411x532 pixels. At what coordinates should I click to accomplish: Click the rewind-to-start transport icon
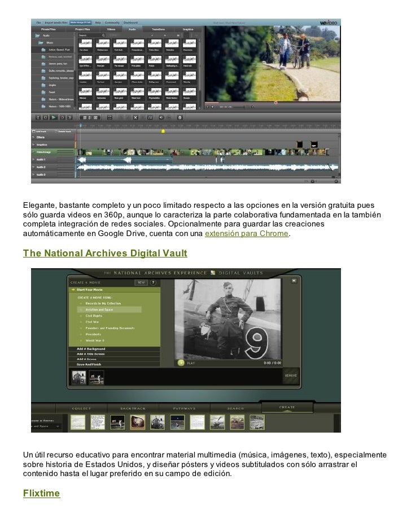tap(38, 117)
